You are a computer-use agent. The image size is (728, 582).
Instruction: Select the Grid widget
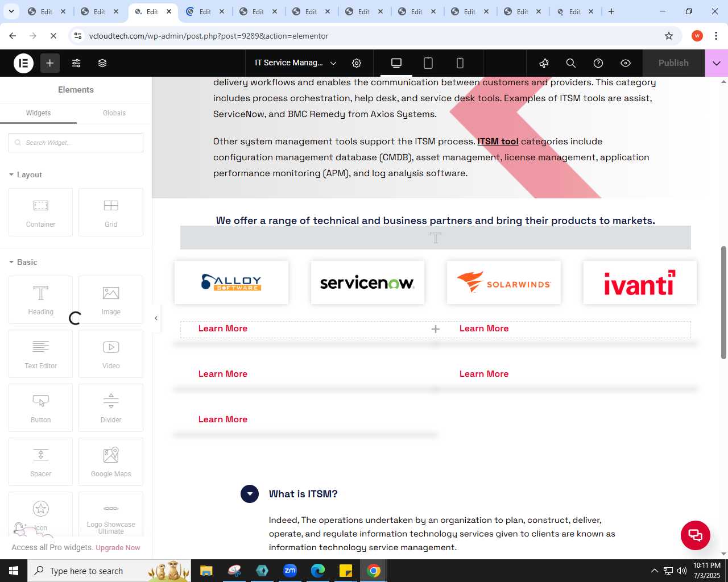(x=111, y=212)
